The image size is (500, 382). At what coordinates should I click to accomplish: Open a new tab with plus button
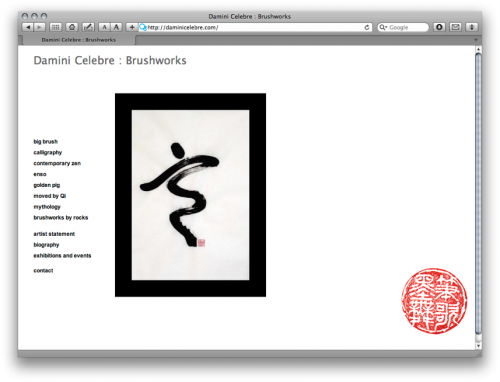tap(476, 40)
